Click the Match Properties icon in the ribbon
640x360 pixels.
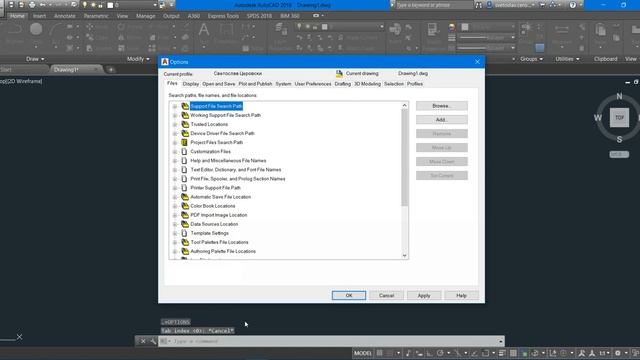click(432, 30)
